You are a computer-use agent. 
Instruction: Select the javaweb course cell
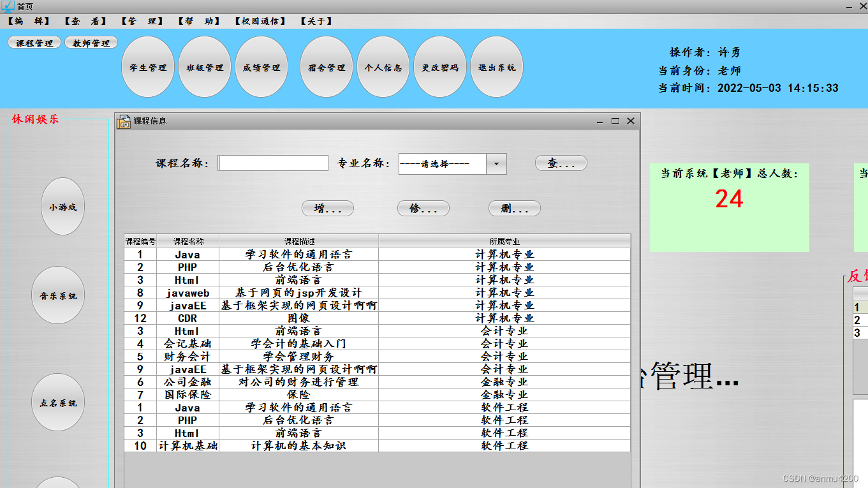[x=188, y=293]
